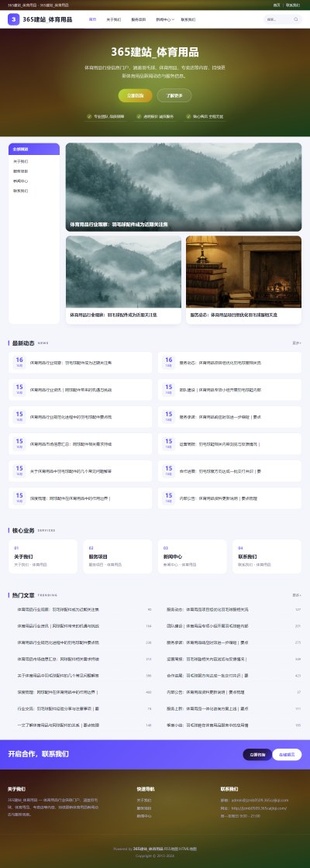This screenshot has height=868, width=310.
Task: Click 首页 link in the top utility bar
Action: pos(277,5)
